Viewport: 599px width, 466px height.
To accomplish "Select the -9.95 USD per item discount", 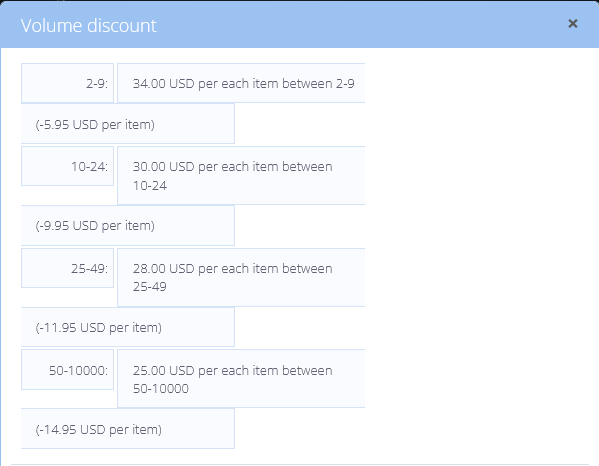I will click(x=128, y=225).
